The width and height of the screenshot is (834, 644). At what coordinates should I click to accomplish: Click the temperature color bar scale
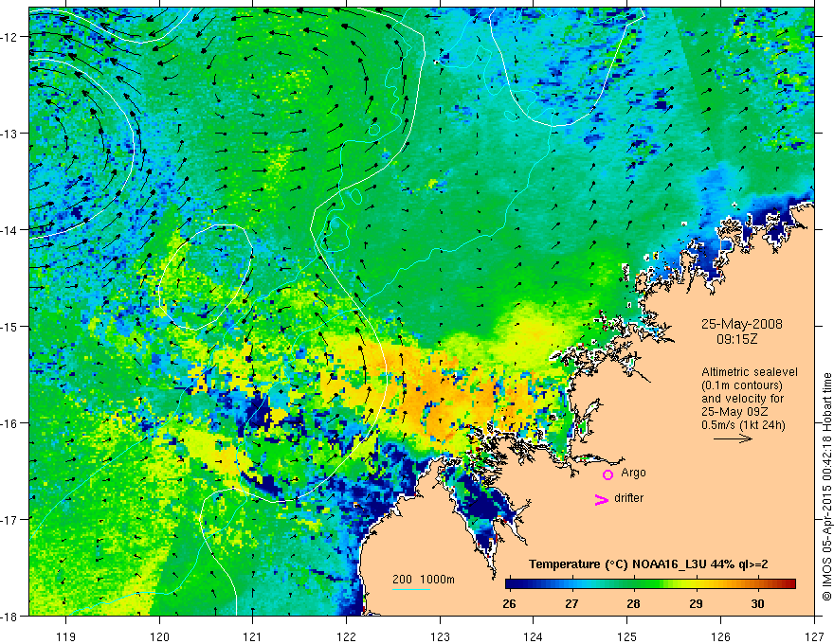650,584
